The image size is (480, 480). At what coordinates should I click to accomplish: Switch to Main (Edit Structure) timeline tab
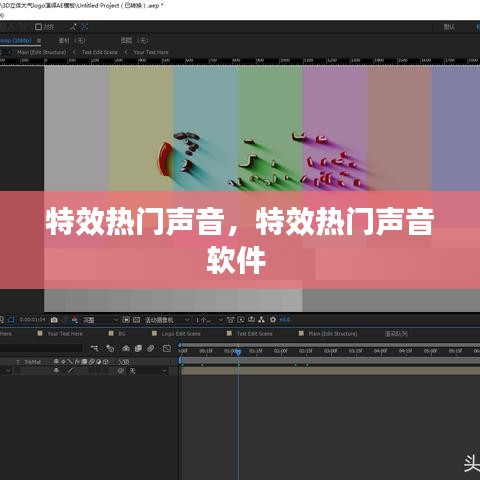(x=333, y=334)
